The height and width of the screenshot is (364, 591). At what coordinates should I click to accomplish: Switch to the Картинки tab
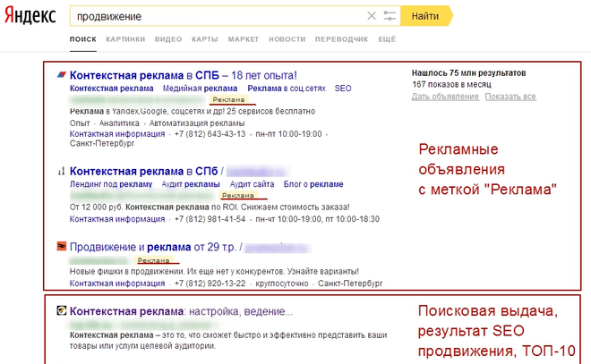coord(125,39)
